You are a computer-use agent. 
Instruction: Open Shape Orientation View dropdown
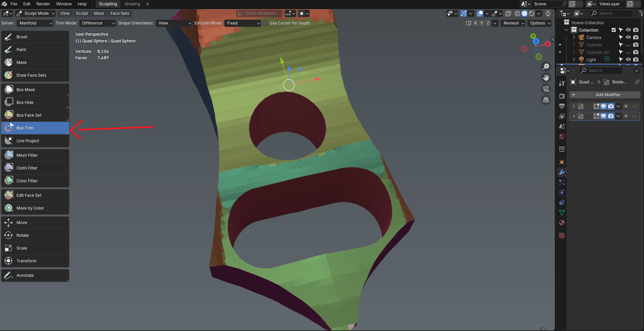coord(174,23)
